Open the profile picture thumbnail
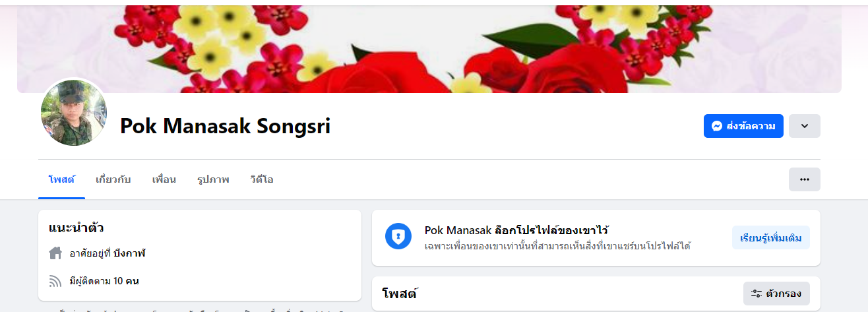 (x=73, y=113)
